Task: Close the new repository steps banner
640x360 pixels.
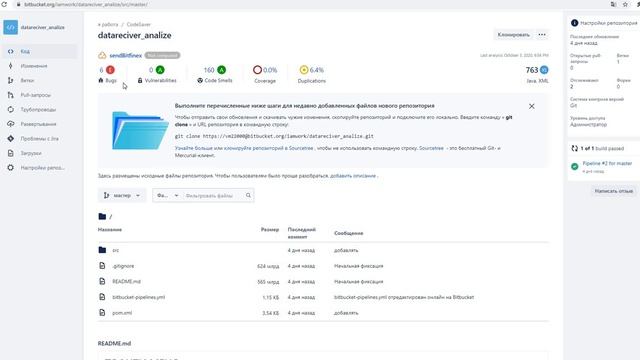Action: click(531, 106)
